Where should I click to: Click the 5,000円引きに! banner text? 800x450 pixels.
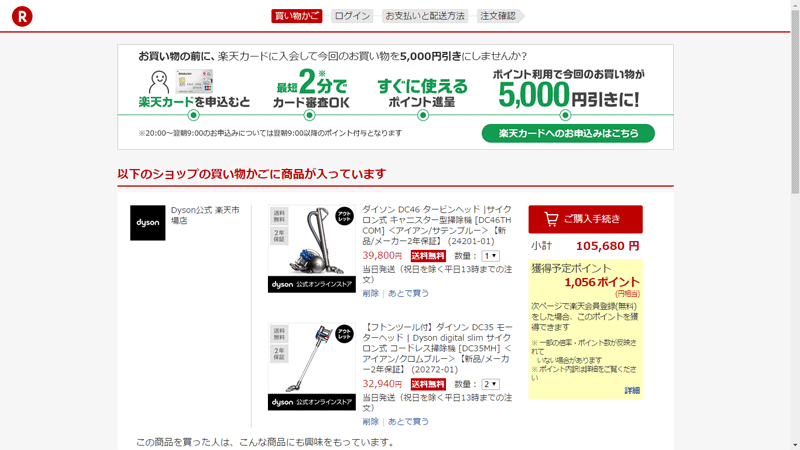[x=568, y=95]
